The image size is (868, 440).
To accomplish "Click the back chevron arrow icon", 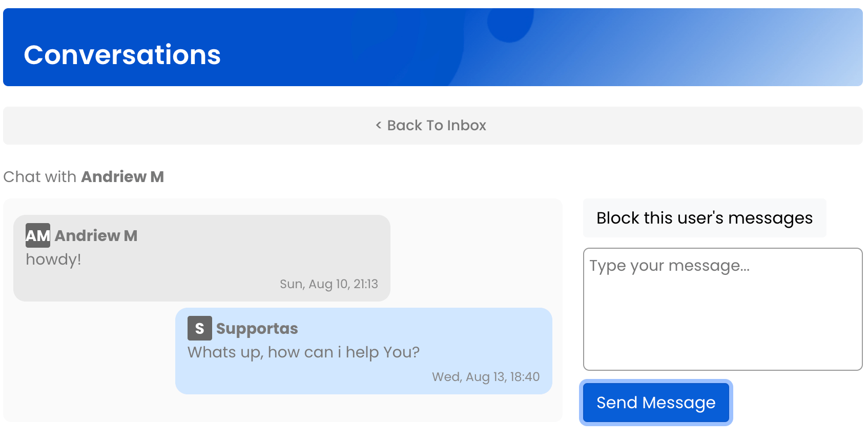I will pyautogui.click(x=379, y=125).
